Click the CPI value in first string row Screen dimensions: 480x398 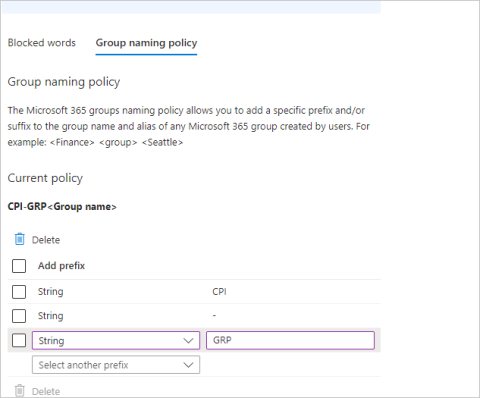tap(219, 292)
